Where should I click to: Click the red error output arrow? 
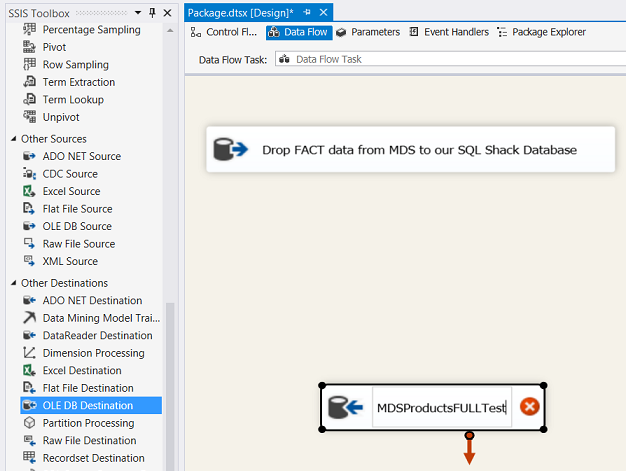coord(470,448)
